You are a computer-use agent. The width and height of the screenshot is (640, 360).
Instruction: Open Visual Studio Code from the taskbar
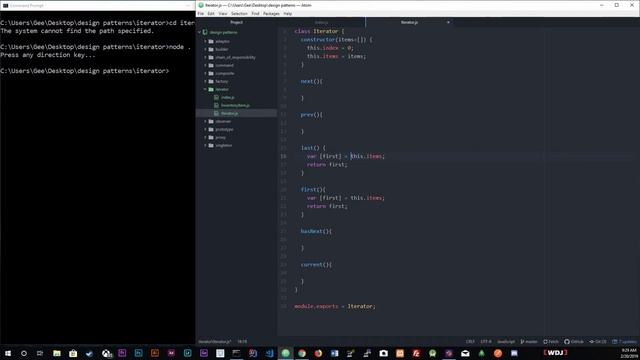coord(269,353)
